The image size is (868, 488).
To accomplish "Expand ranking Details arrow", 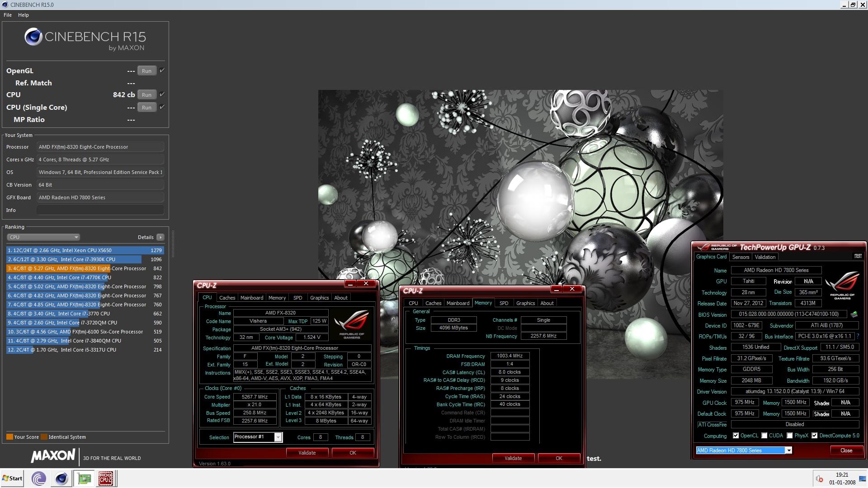I will coord(160,237).
